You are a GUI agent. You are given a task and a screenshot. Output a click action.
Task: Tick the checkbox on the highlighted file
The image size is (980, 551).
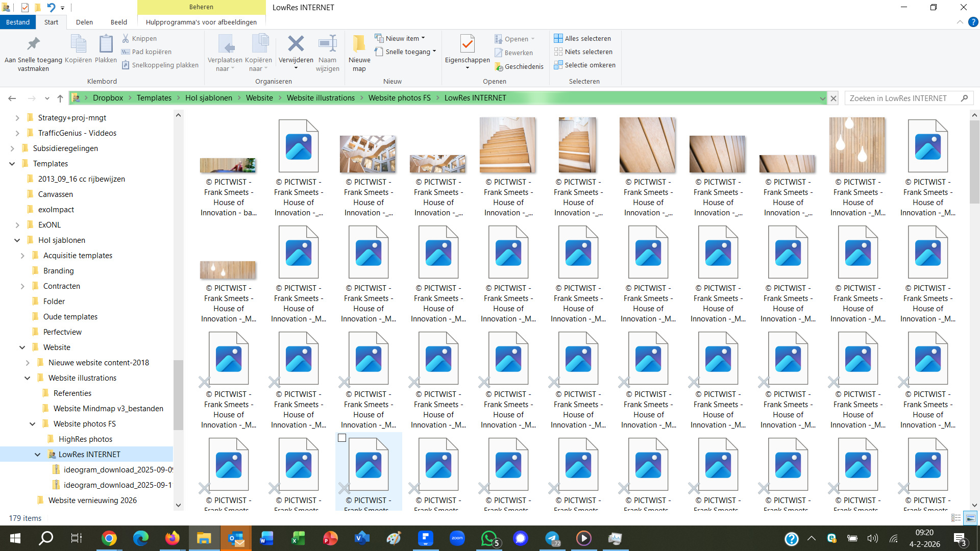[342, 438]
